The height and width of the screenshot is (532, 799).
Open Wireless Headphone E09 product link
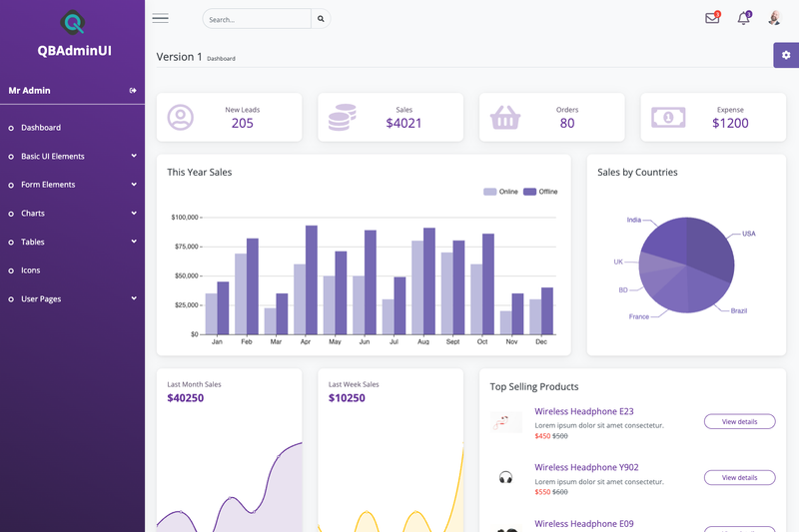[584, 523]
